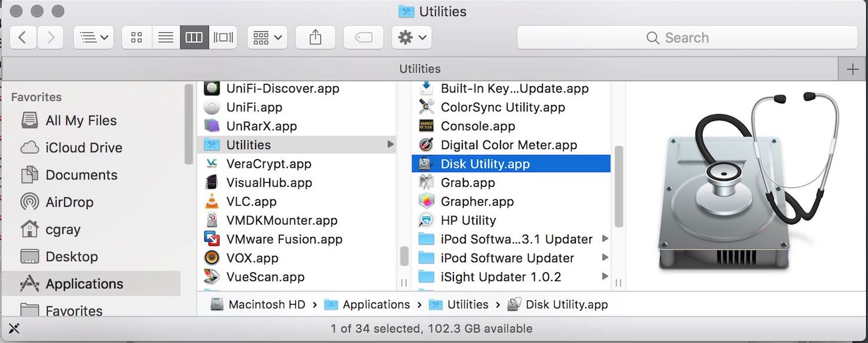Open the path list dropdown in toolbar
Image resolution: width=868 pixels, height=343 pixels.
click(x=94, y=38)
